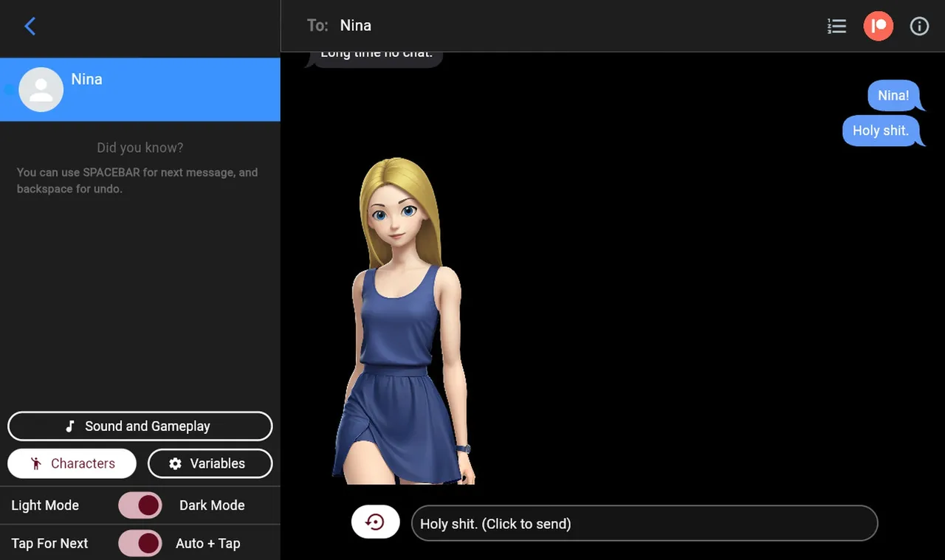Toggle the Tap For Next switch

tap(140, 543)
